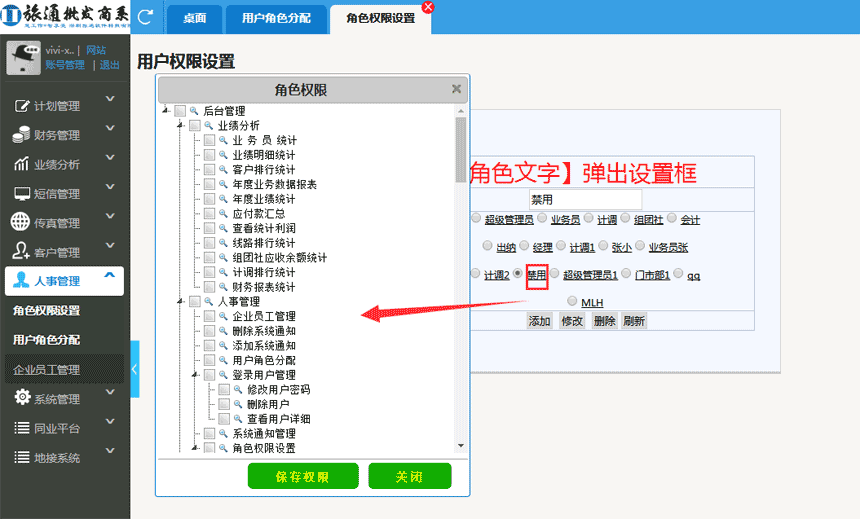Click the refresh icon beside the tabs
The width and height of the screenshot is (860, 519).
point(146,17)
